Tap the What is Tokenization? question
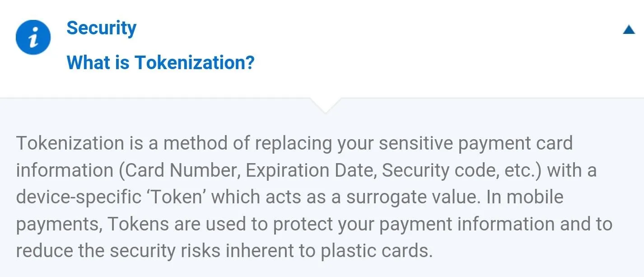644x277 pixels. click(160, 62)
